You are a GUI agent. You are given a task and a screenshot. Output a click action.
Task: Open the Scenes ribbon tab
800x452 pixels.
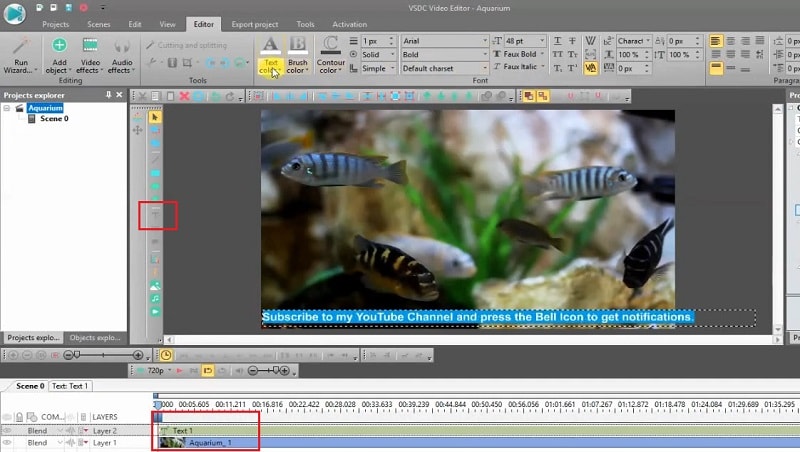98,24
